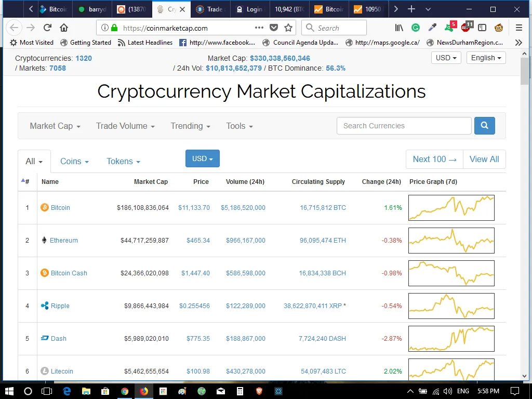Open the Latest Headlines bookmark
This screenshot has width=532, height=399.
(145, 43)
